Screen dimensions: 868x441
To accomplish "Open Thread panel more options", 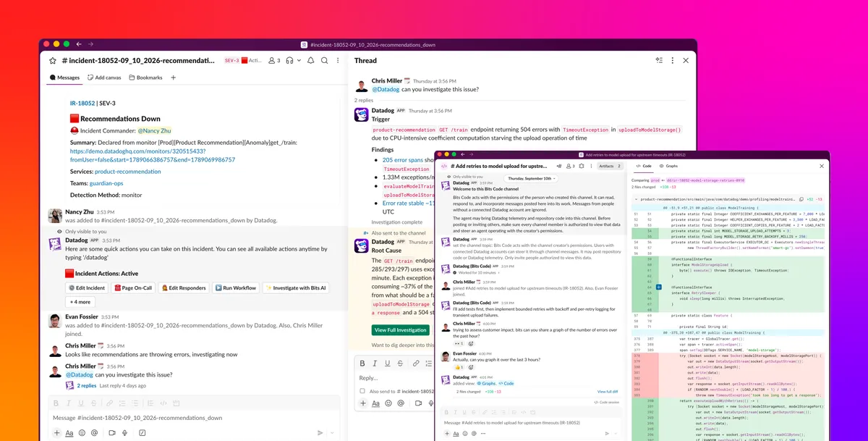I will click(672, 61).
